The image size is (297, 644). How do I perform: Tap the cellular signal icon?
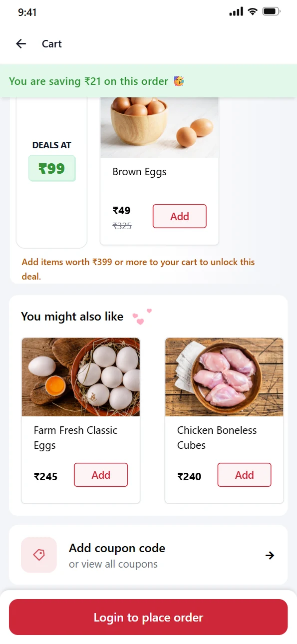[x=236, y=11]
